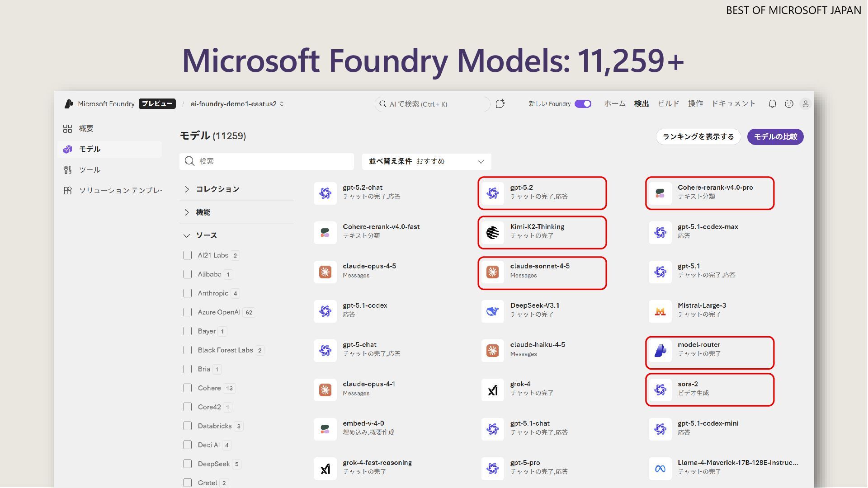
Task: Enable the Azure OpenAI checkbox
Action: tap(188, 312)
